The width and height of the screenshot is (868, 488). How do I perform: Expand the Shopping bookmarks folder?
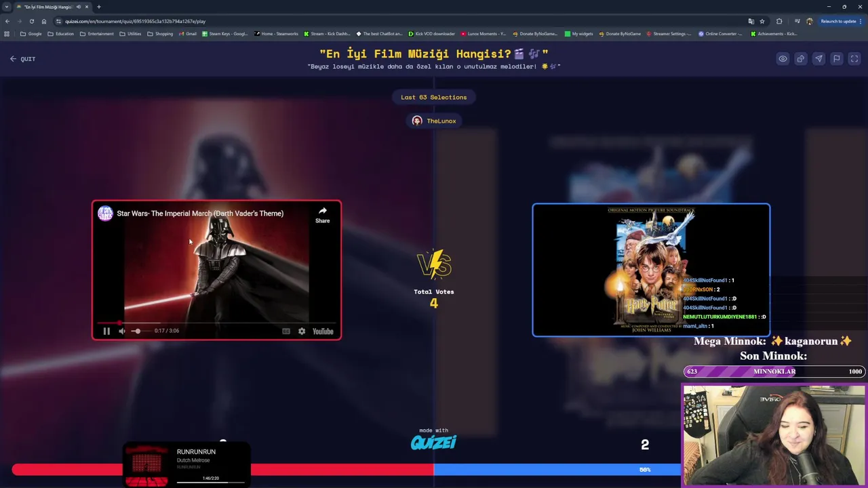tap(160, 34)
